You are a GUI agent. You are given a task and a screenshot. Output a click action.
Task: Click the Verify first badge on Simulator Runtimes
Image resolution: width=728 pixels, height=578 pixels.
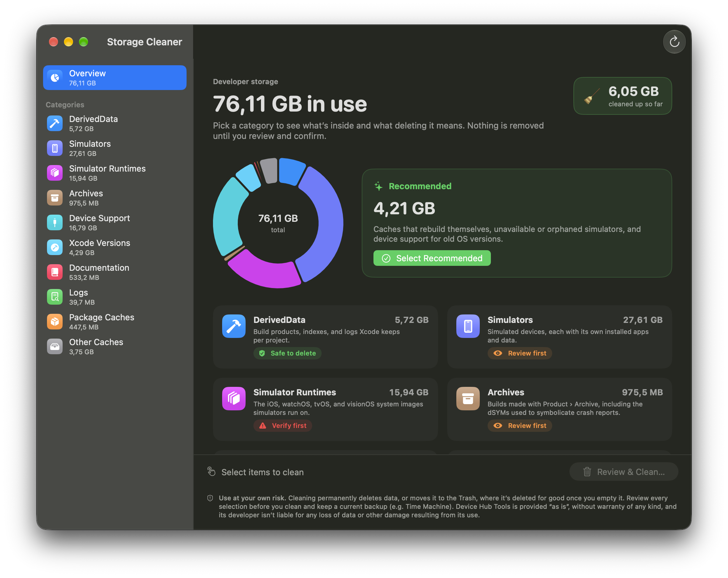[x=283, y=426]
